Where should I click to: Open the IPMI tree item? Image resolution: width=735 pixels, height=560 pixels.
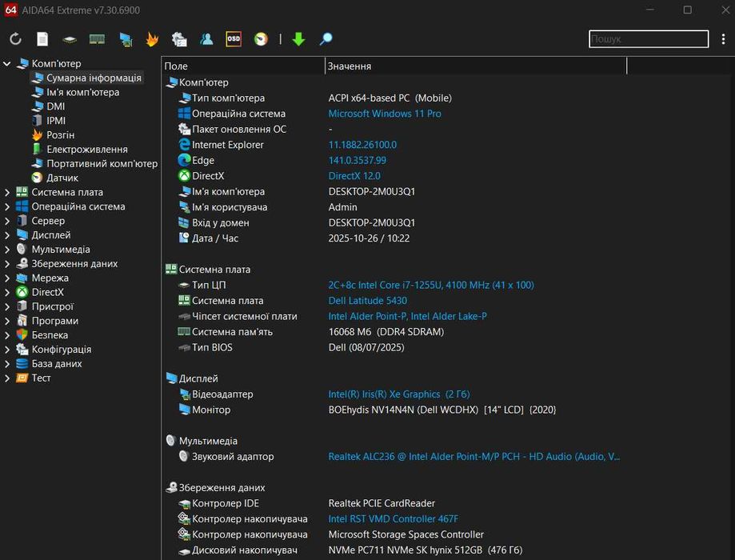[x=56, y=121]
